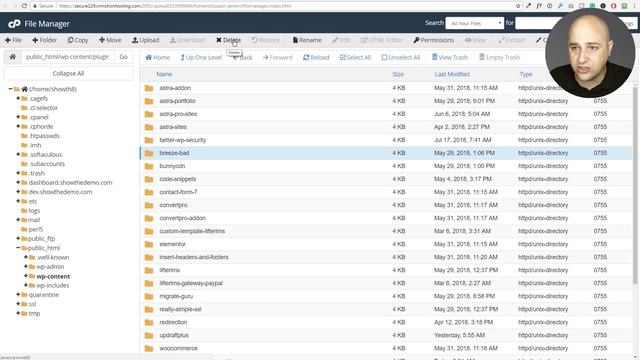Reload the file listing
This screenshot has height=360, width=640.
coord(316,57)
